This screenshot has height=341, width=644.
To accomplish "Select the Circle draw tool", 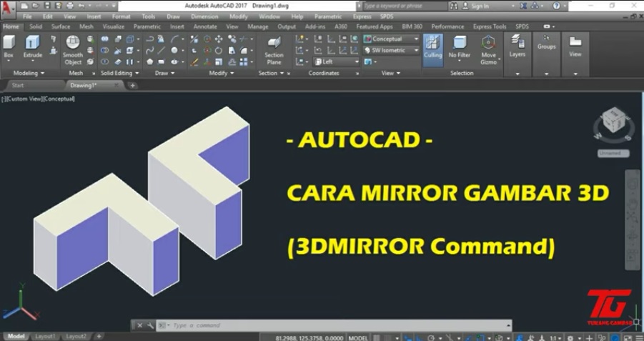I will (174, 51).
